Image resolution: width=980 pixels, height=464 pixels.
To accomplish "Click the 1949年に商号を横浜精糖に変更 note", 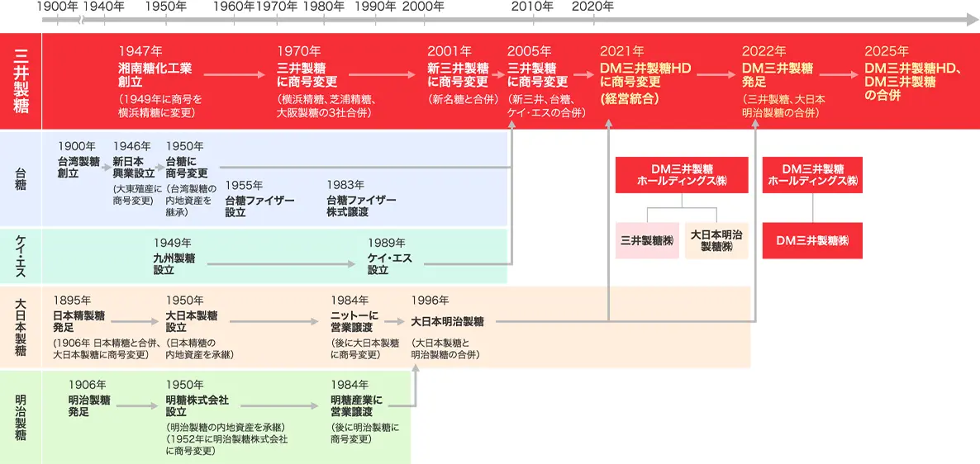I will (x=160, y=106).
